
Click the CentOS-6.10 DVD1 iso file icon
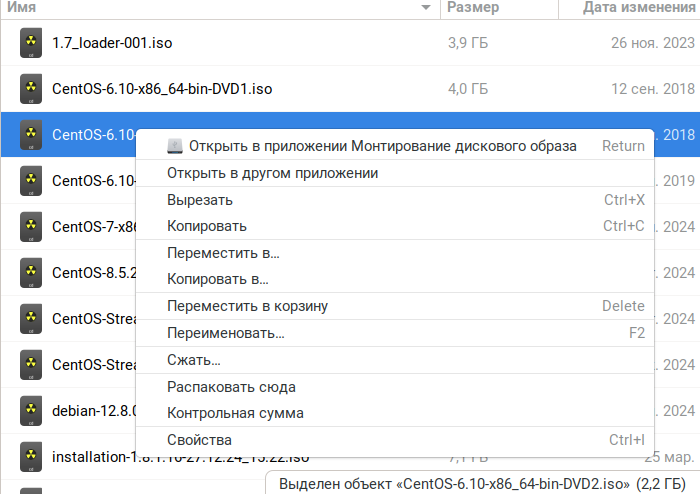point(31,89)
